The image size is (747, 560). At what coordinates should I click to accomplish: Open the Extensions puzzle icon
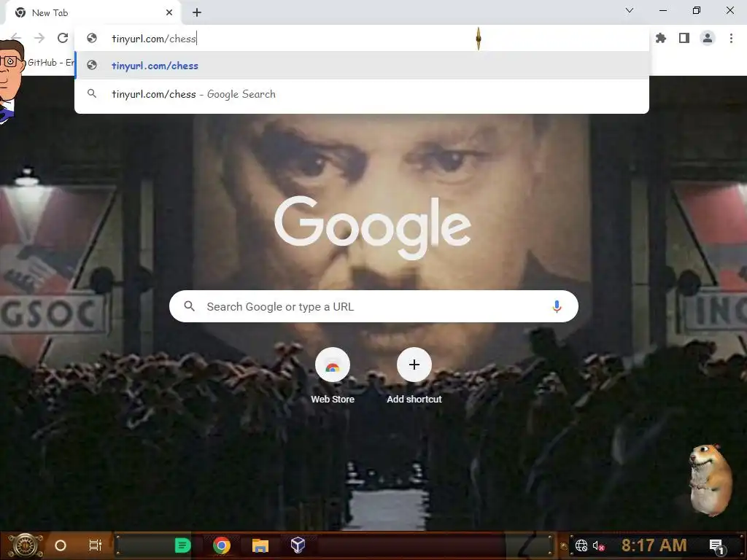point(661,38)
